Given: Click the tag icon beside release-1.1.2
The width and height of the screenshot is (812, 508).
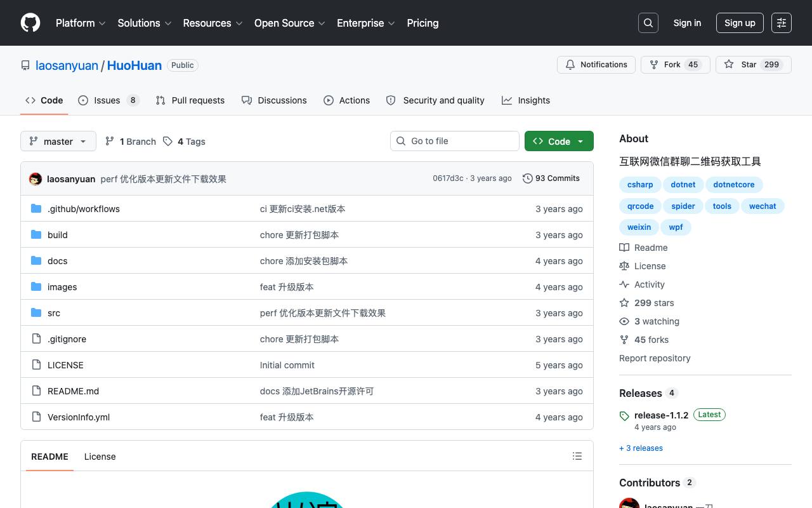Looking at the screenshot, I should [x=624, y=416].
